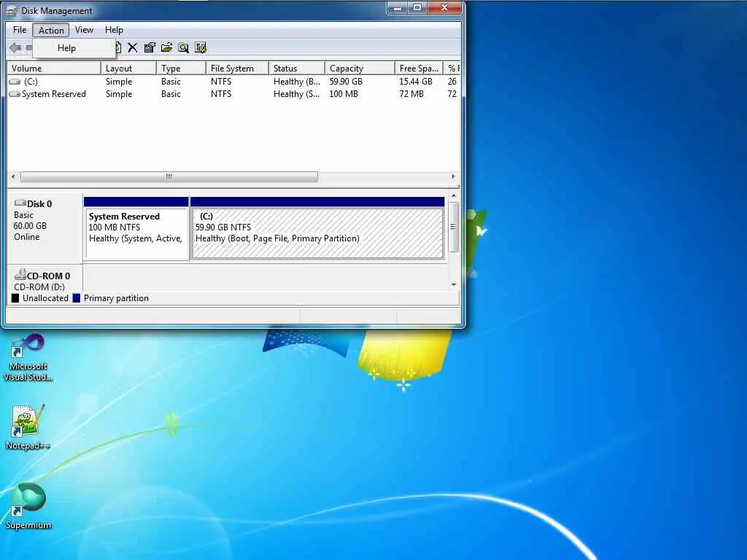Select the (C:) drive icon in volume list
The height and width of the screenshot is (560, 747).
(15, 82)
